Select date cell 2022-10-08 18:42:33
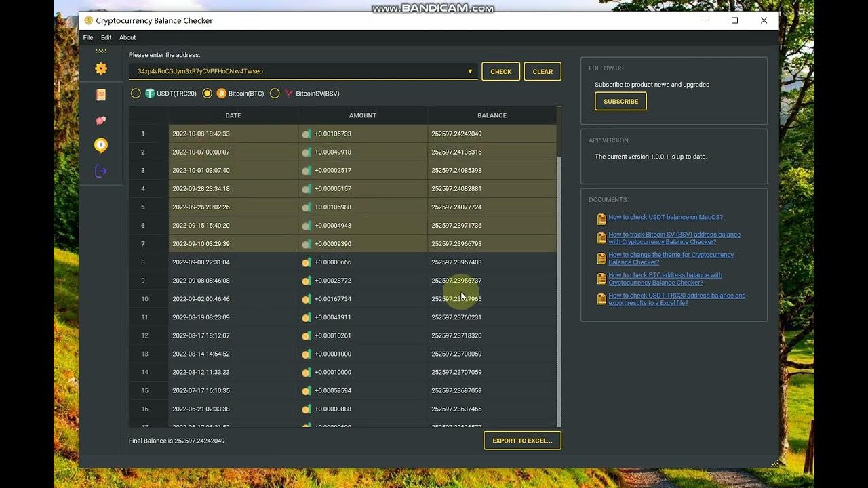Viewport: 868px width, 488px height. tap(233, 134)
